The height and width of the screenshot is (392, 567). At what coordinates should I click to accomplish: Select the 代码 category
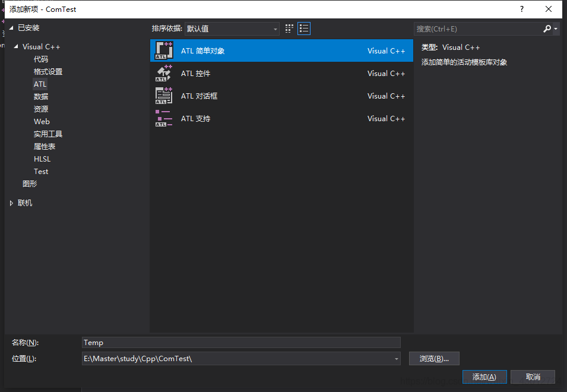tap(41, 59)
